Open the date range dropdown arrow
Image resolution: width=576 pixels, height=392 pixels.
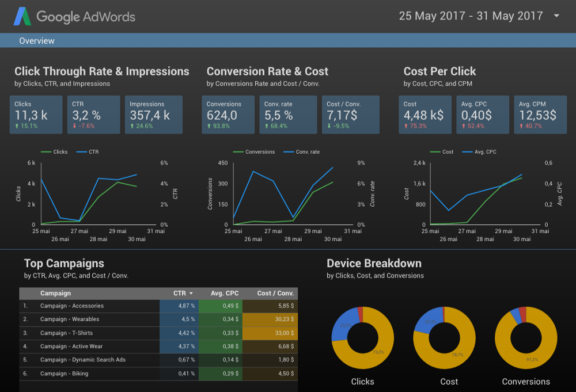point(556,16)
